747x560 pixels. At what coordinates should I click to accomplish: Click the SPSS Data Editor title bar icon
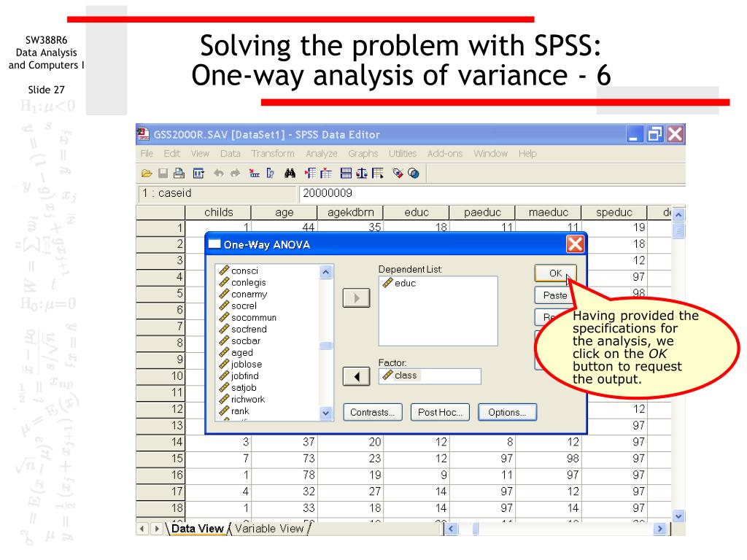[x=144, y=134]
